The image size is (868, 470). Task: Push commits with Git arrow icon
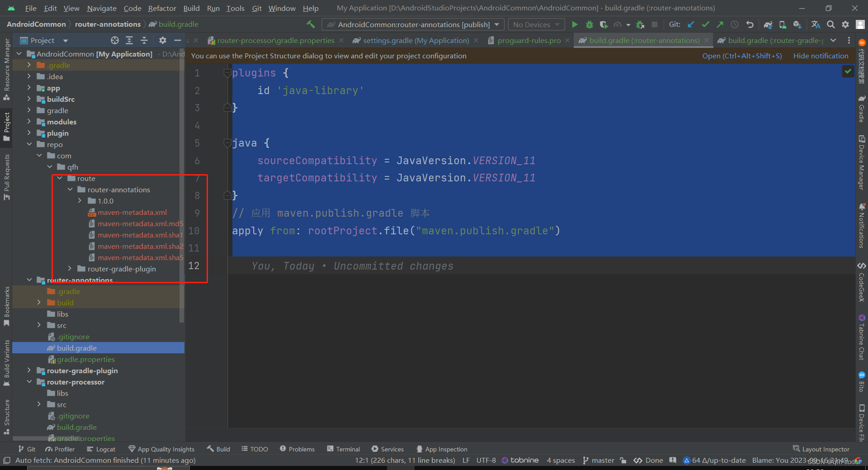click(720, 24)
